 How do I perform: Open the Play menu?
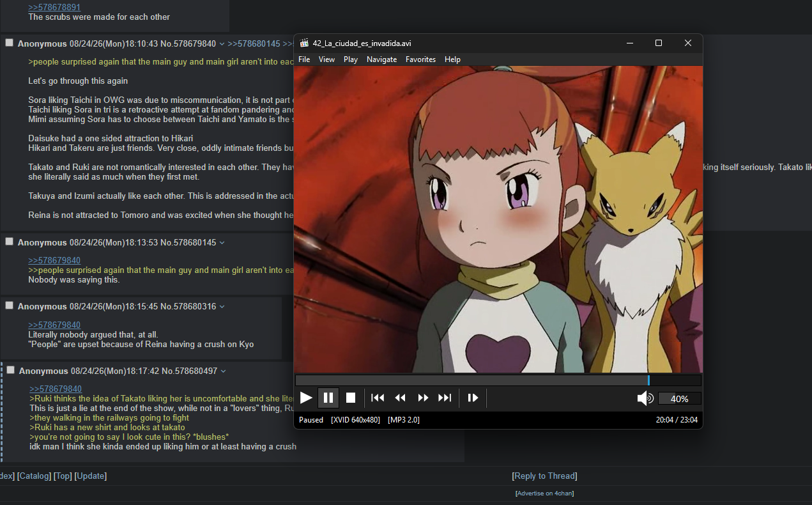pyautogui.click(x=351, y=59)
